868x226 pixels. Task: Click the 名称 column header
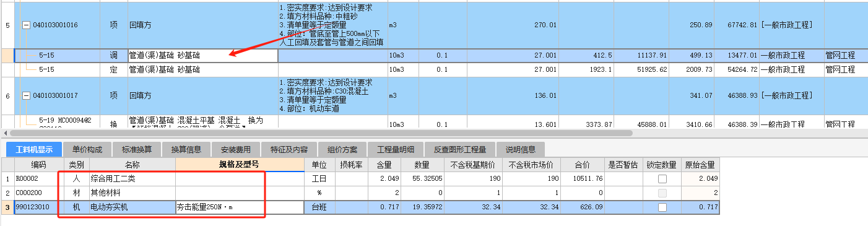tap(132, 165)
